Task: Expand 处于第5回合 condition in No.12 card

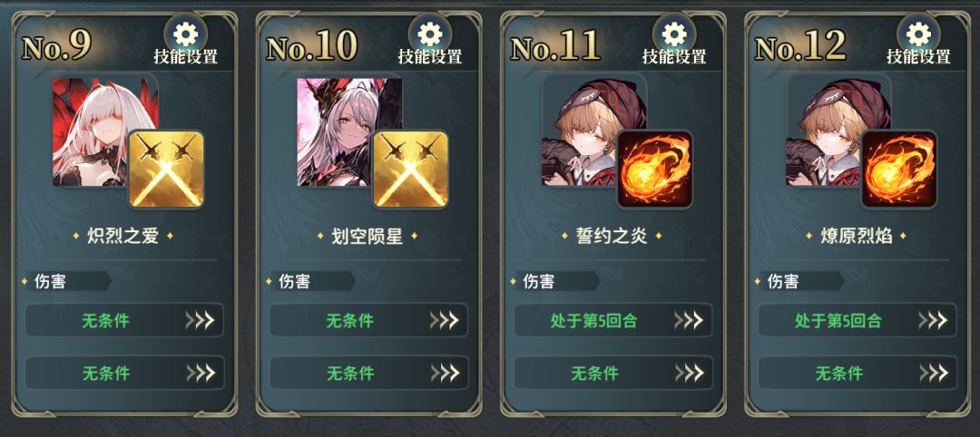Action: [857, 320]
